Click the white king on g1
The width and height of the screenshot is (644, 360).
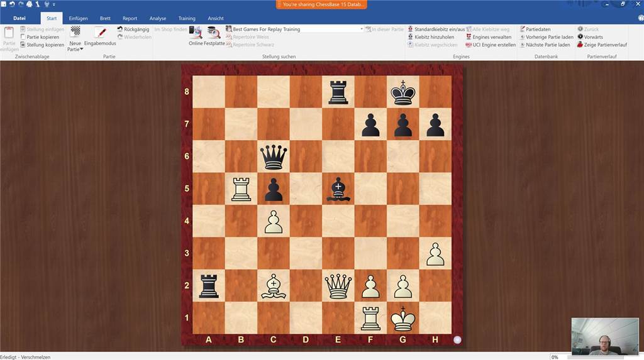coord(403,318)
